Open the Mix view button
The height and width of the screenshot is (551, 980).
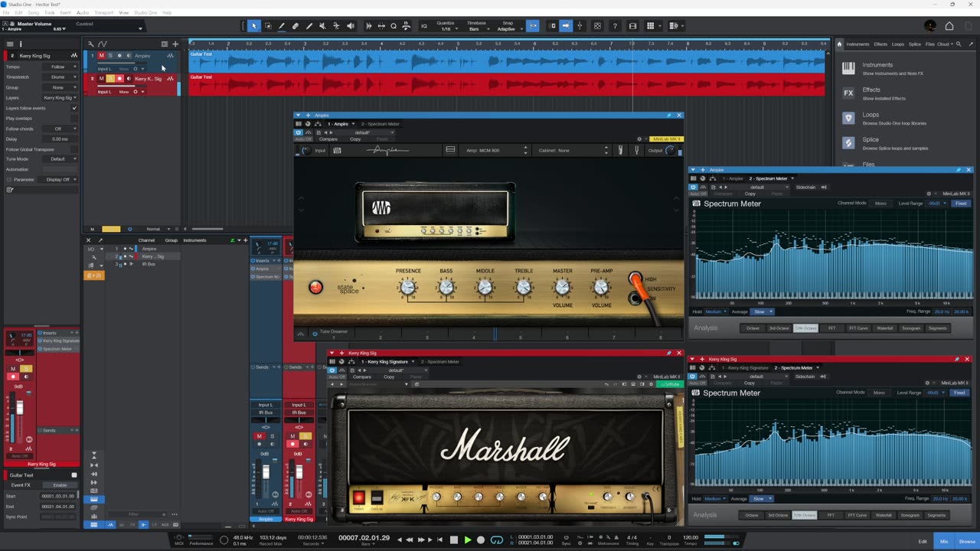click(944, 541)
